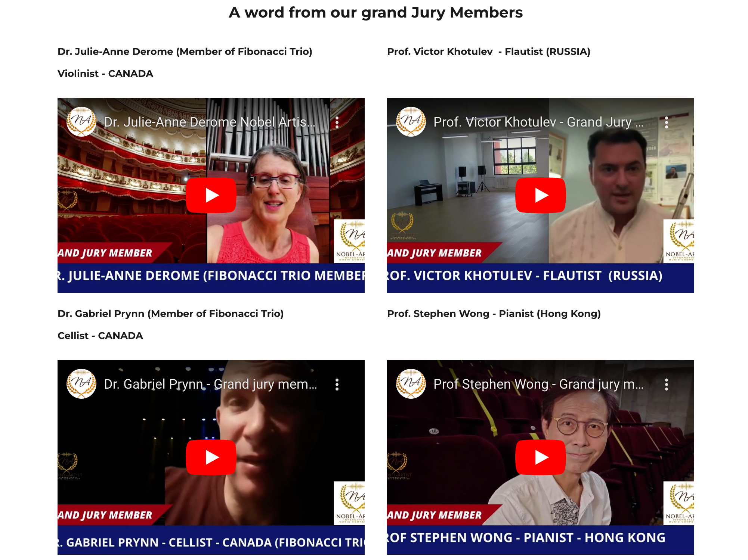Click heading 'A word from our grand Jury Members'

tap(375, 13)
